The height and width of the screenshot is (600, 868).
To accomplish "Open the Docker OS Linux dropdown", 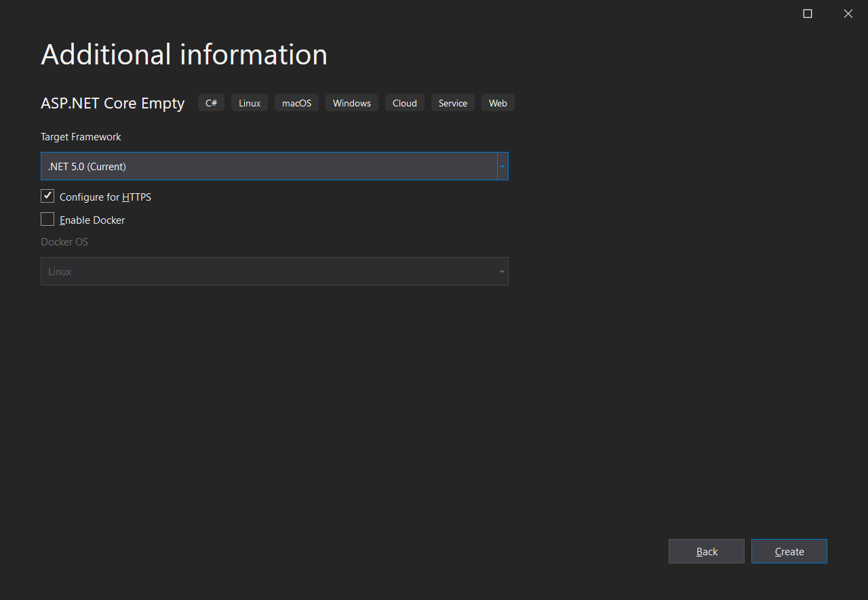I will [269, 272].
